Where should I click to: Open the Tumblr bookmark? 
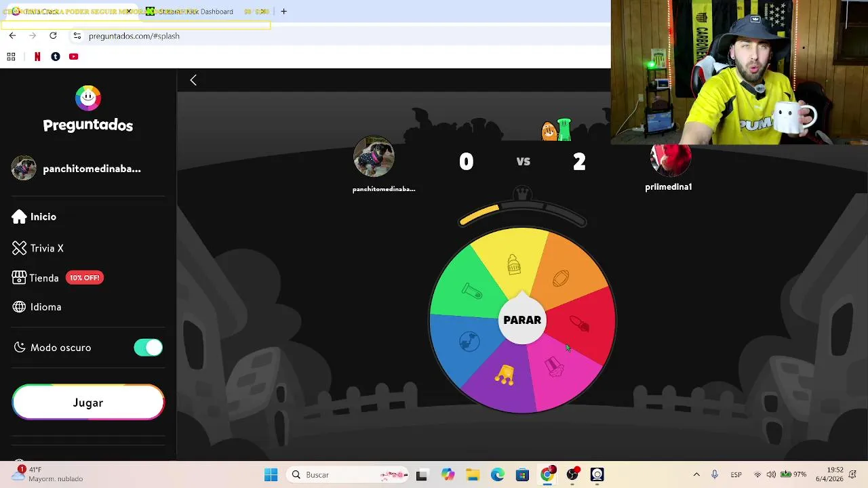[x=56, y=57]
